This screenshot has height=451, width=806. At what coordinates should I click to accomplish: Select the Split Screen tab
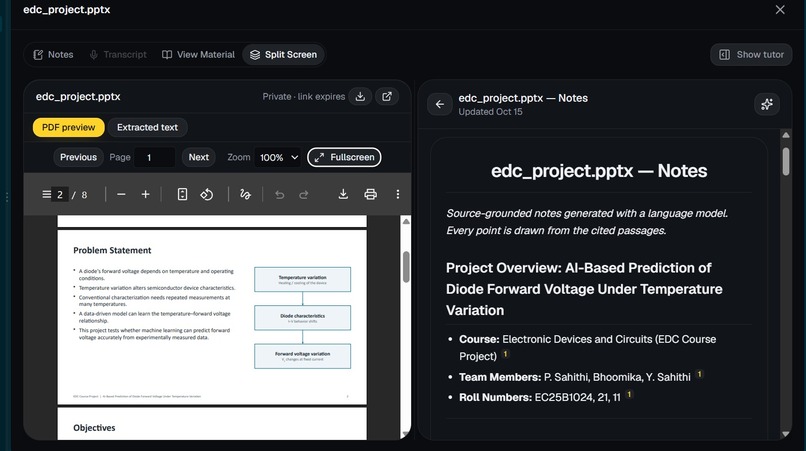pos(283,55)
